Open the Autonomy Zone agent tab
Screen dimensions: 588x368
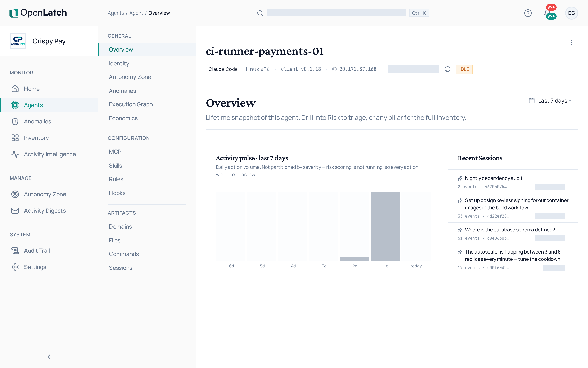tap(147, 77)
